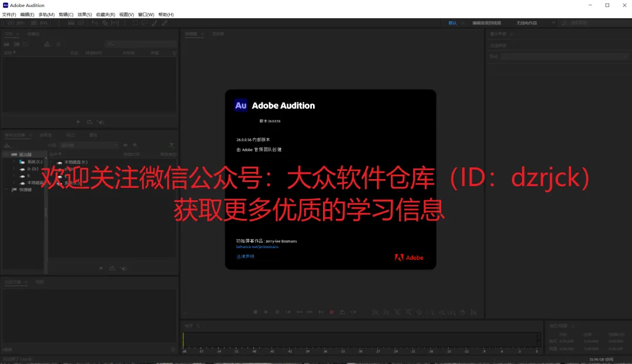The image size is (632, 364).
Task: Click the Close File trash icon in Files panel
Action: click(59, 44)
